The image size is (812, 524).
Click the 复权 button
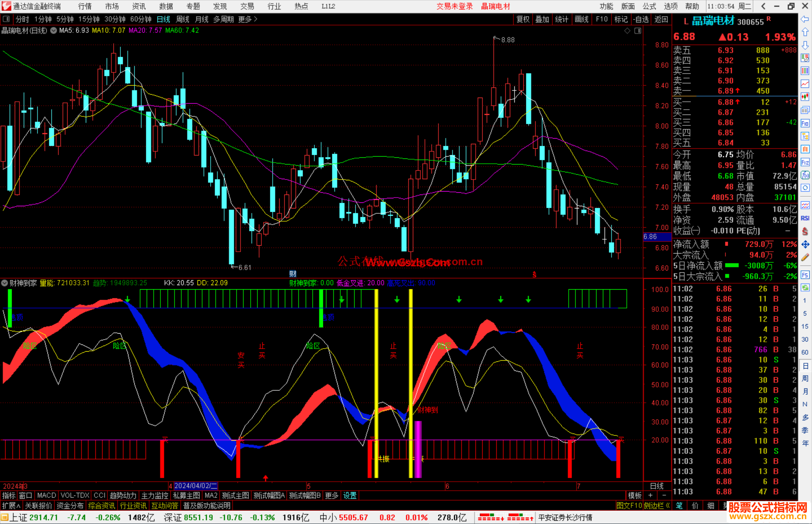coord(523,19)
